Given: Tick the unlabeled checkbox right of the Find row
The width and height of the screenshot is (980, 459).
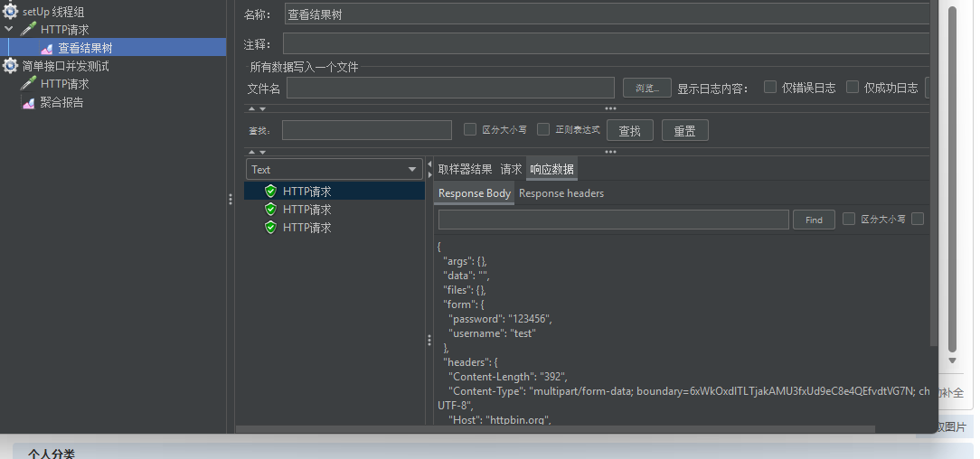Looking at the screenshot, I should click(x=918, y=219).
